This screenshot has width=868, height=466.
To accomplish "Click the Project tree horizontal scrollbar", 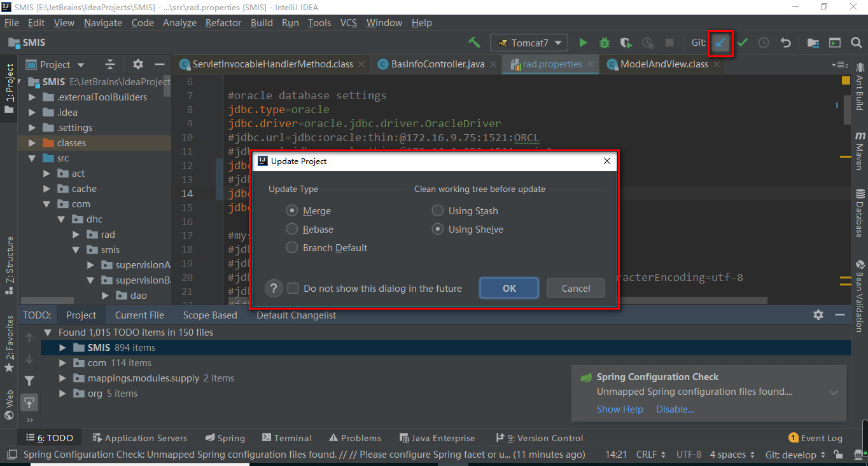I will tap(47, 301).
